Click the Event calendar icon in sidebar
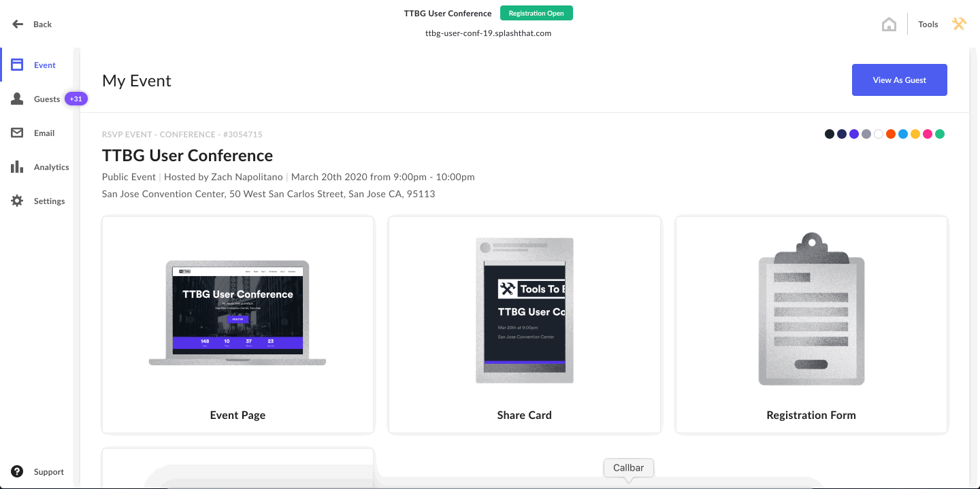 (18, 65)
